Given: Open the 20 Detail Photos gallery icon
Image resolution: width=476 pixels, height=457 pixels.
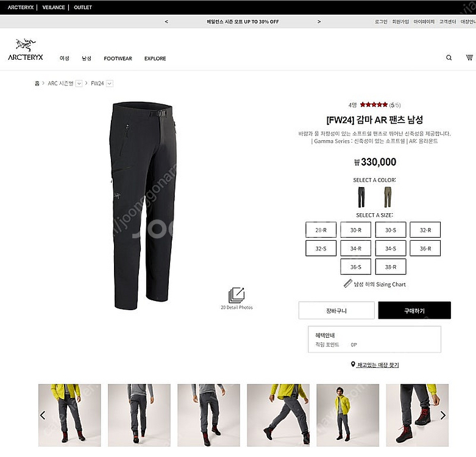Looking at the screenshot, I should click(236, 296).
